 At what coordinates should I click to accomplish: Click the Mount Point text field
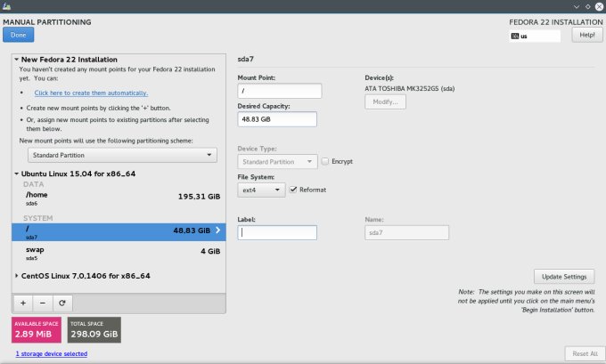pyautogui.click(x=279, y=91)
